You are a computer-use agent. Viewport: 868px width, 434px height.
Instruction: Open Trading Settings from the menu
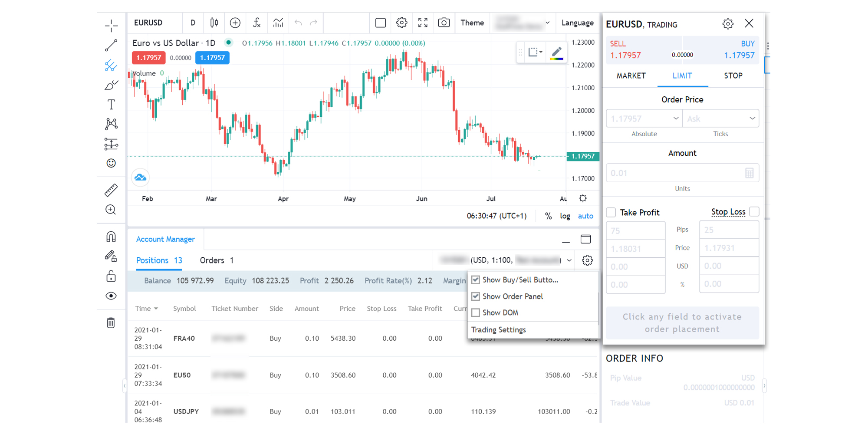(498, 330)
